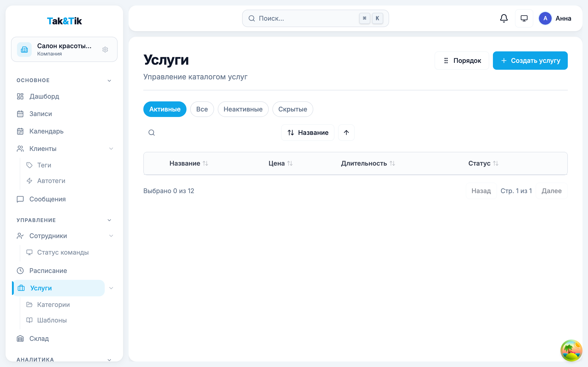Select the Активные filter
Image resolution: width=588 pixels, height=367 pixels.
[165, 109]
